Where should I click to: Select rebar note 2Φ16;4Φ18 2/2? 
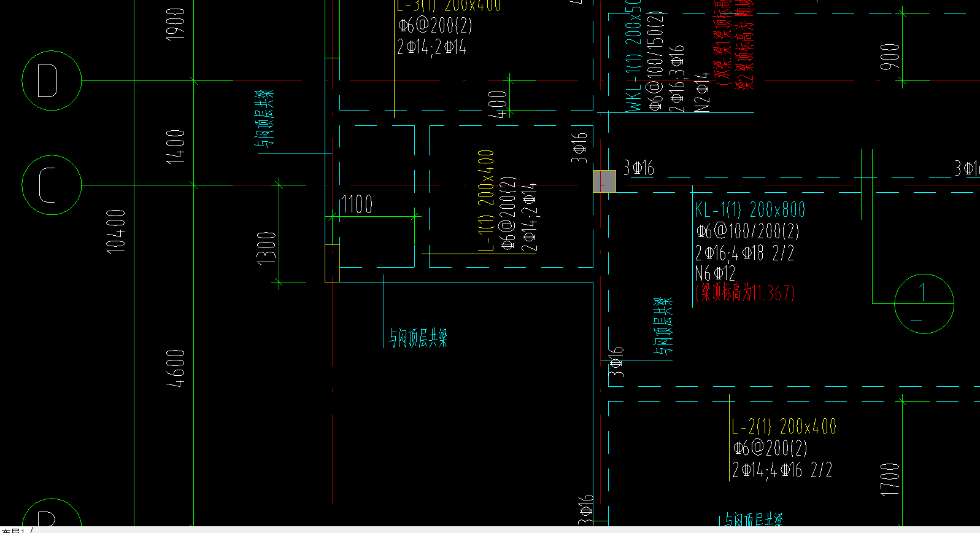[745, 252]
